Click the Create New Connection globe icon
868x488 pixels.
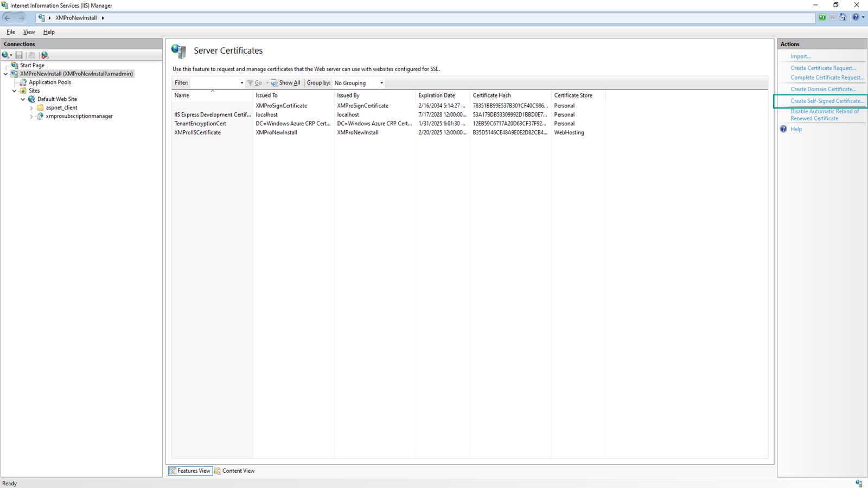pos(5,55)
